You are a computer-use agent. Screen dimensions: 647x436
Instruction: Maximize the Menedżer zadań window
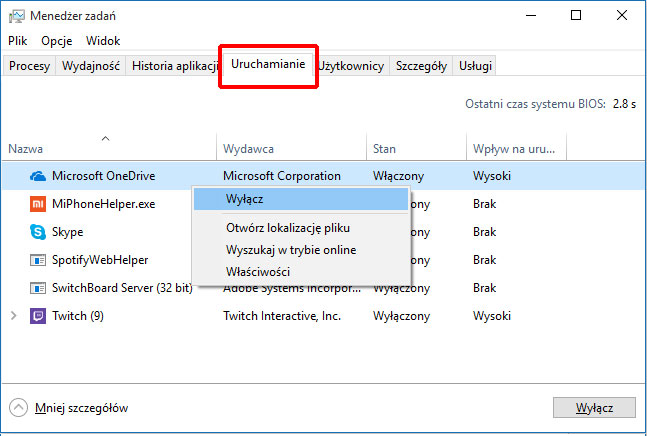tap(576, 16)
